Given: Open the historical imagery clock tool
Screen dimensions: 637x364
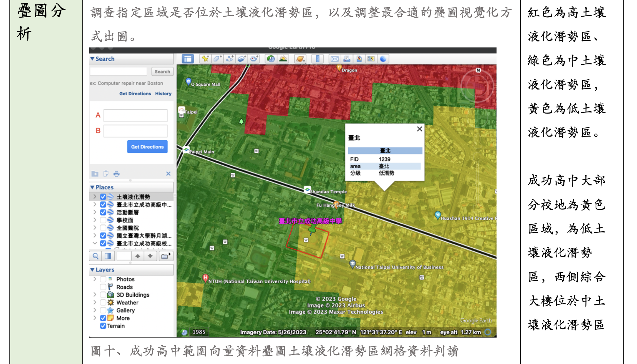Looking at the screenshot, I should click(x=271, y=59).
